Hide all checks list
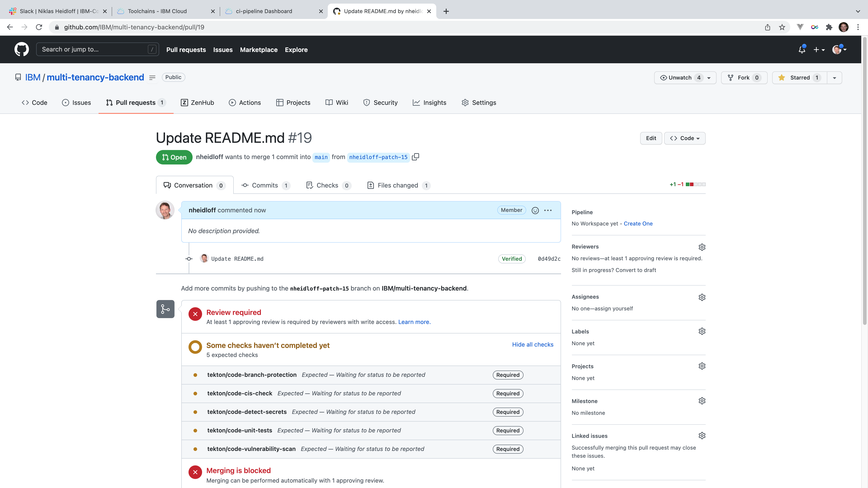The image size is (868, 488). tap(532, 345)
